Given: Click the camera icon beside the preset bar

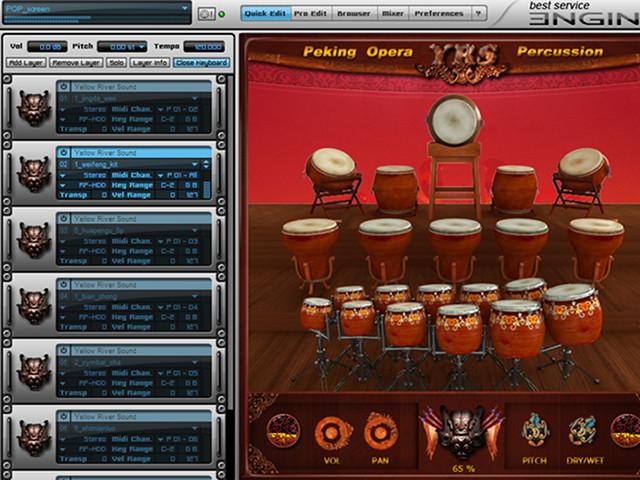Looking at the screenshot, I should (x=206, y=13).
